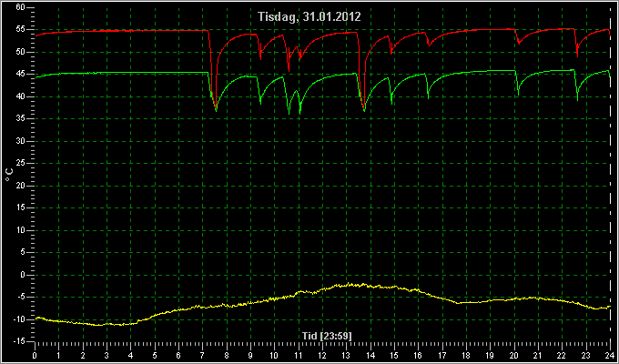Click the red curve's flat section near hour 4
This screenshot has height=364, width=619.
click(x=130, y=30)
